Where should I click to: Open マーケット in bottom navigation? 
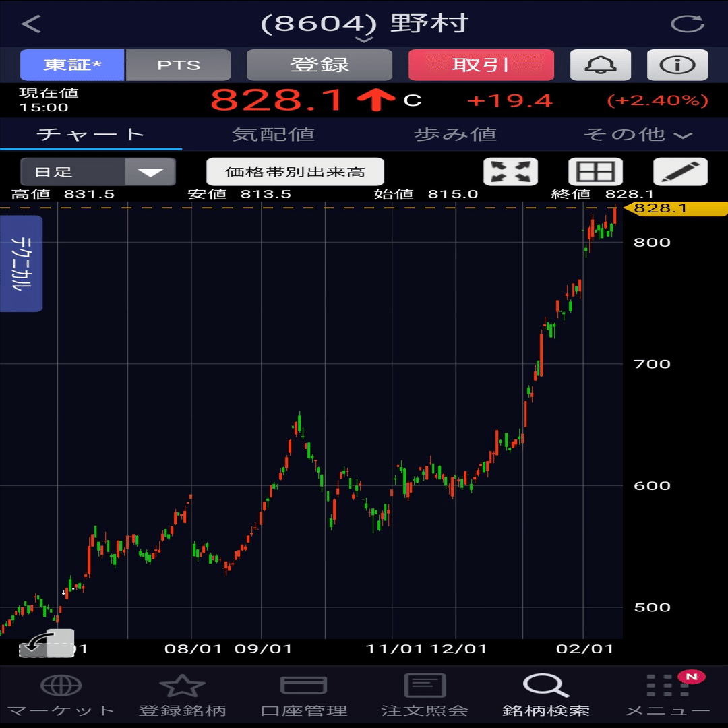61,695
